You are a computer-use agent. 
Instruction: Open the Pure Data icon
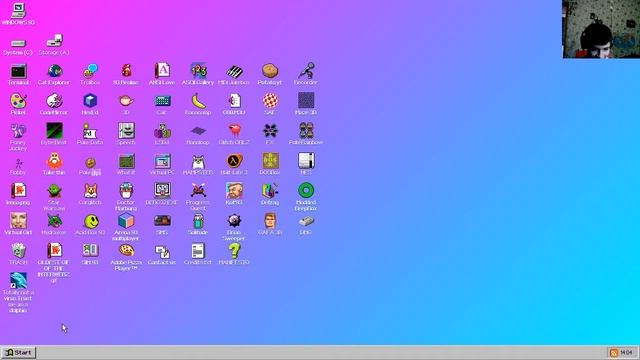(x=90, y=131)
